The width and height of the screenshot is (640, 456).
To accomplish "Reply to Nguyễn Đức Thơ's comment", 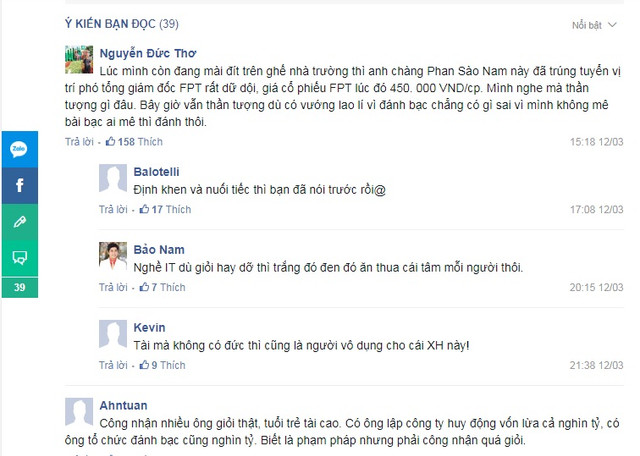I will point(79,142).
